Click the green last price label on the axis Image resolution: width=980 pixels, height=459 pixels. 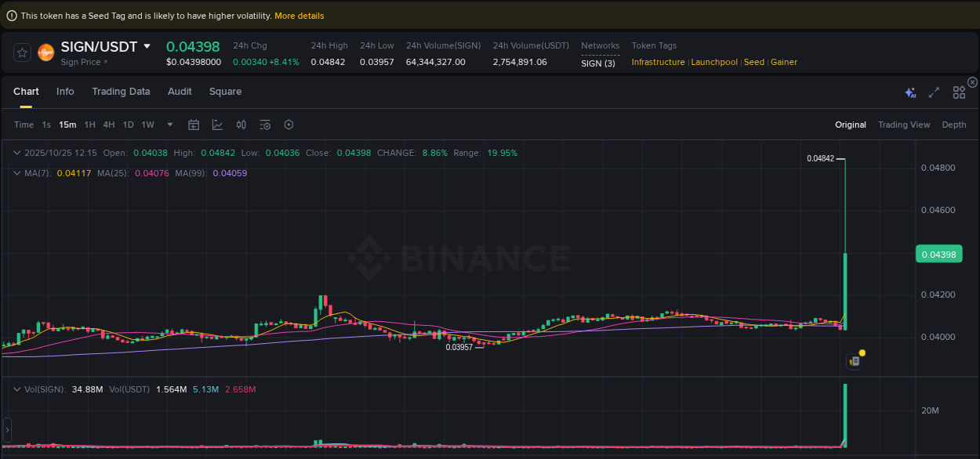click(x=938, y=254)
